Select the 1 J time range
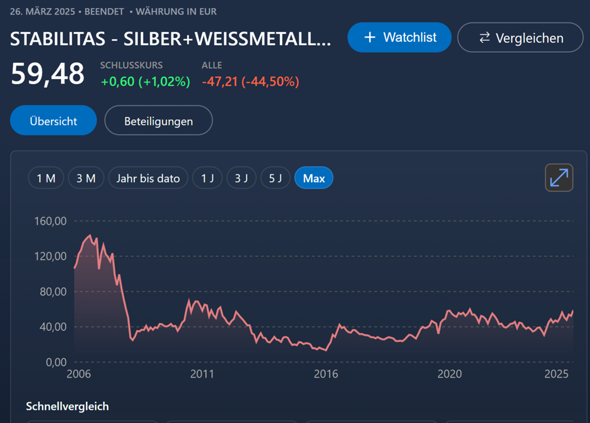Screen dimensions: 590x423 207,178
